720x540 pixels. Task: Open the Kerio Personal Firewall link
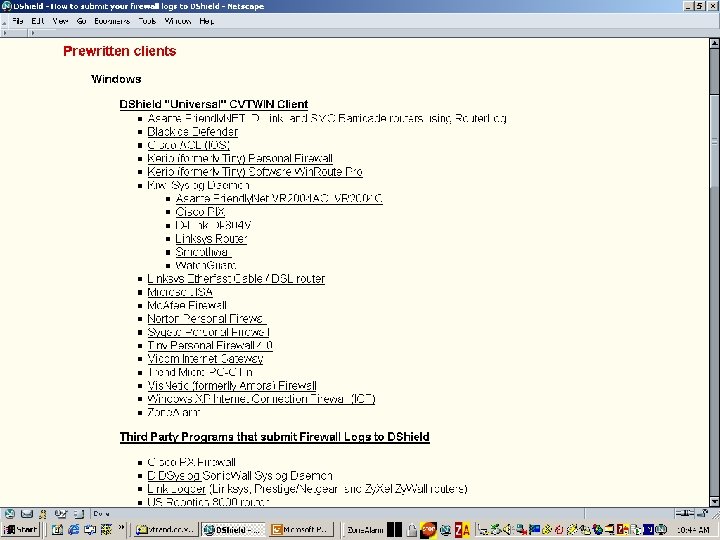[x=240, y=158]
